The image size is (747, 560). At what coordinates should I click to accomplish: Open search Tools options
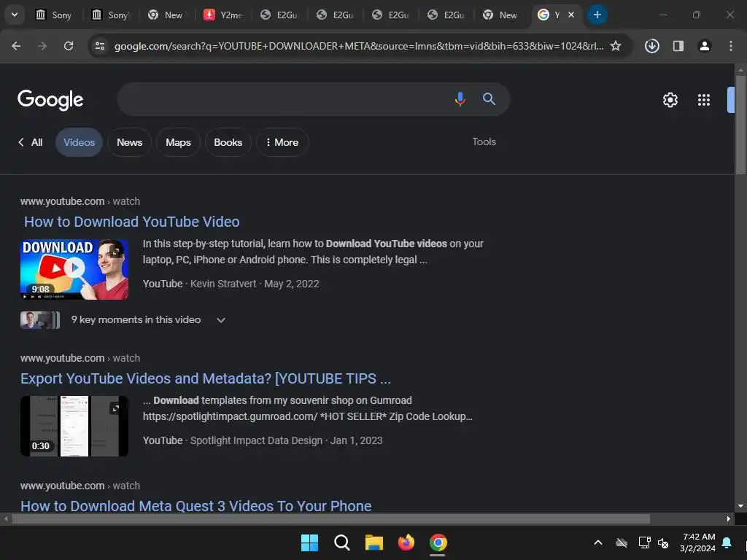pos(484,142)
